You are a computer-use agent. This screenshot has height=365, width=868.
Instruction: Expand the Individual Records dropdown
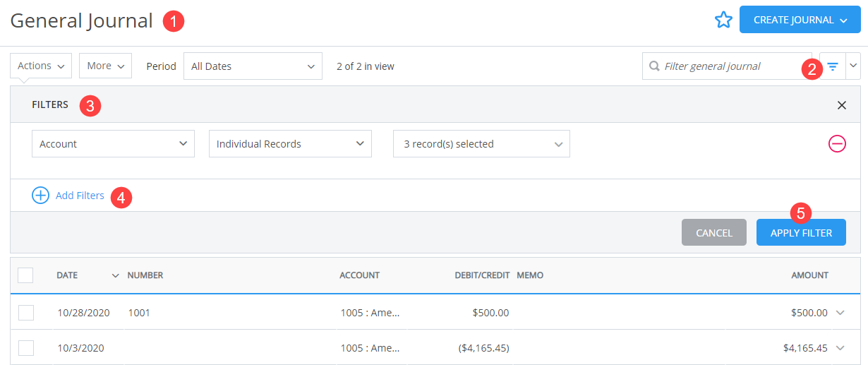pyautogui.click(x=290, y=144)
